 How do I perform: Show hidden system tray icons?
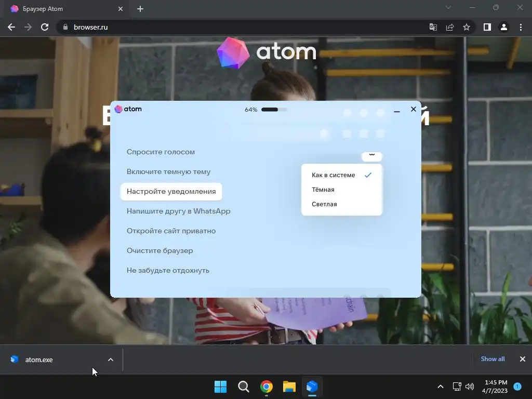pyautogui.click(x=441, y=387)
